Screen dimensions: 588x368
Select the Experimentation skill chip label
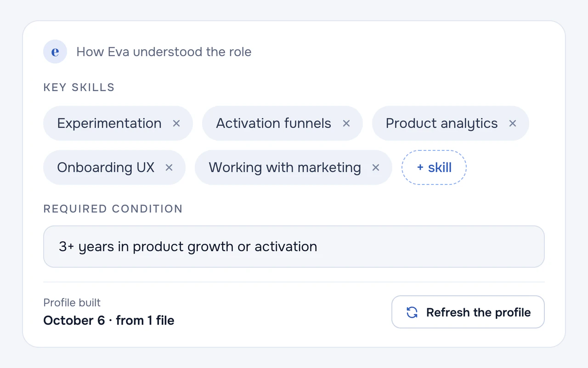(109, 123)
